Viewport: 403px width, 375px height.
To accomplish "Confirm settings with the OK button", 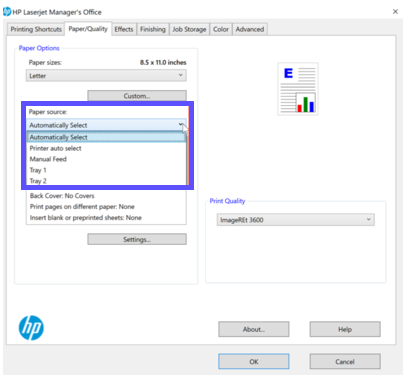I will pyautogui.click(x=254, y=362).
